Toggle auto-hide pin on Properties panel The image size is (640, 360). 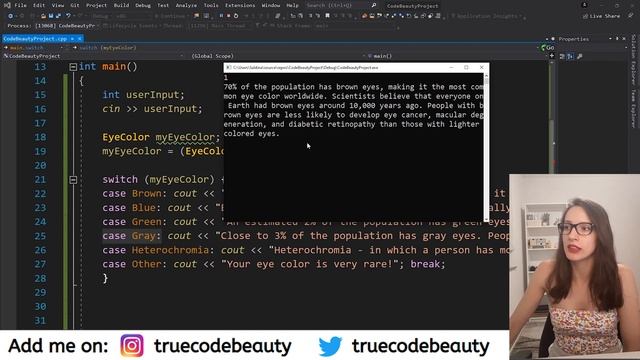click(x=617, y=39)
